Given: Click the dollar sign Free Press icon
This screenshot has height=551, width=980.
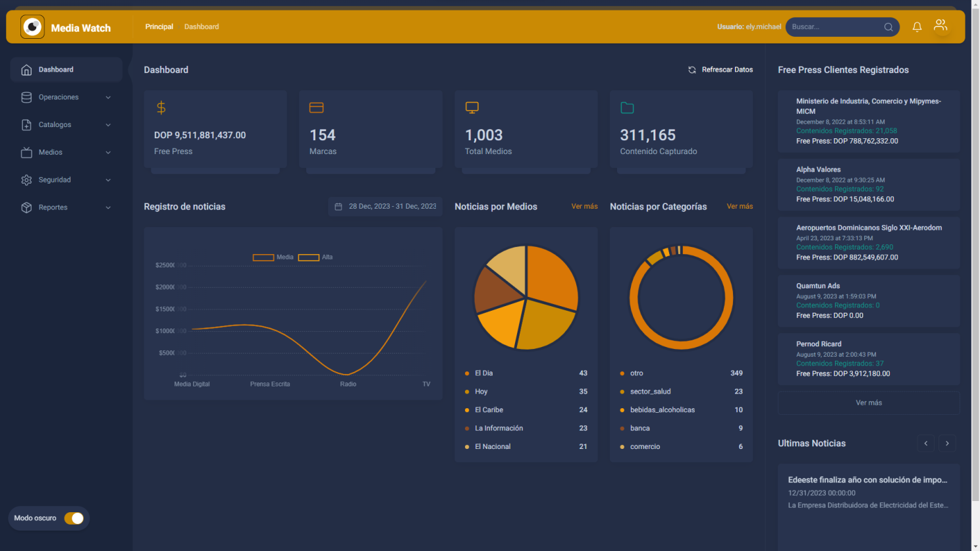Looking at the screenshot, I should pyautogui.click(x=161, y=107).
